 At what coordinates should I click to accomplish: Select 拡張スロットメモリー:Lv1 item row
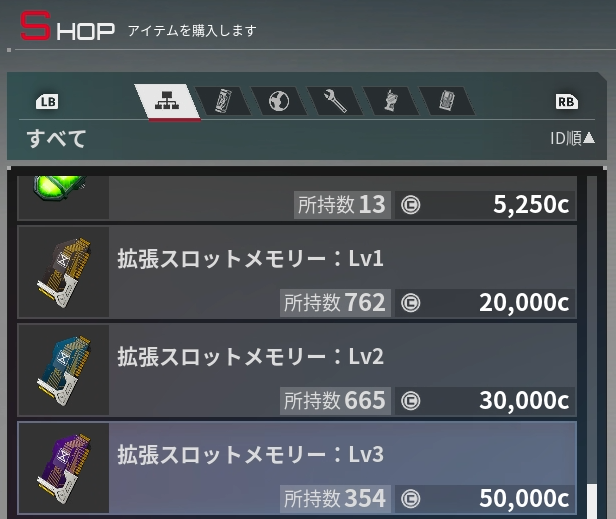pos(297,271)
